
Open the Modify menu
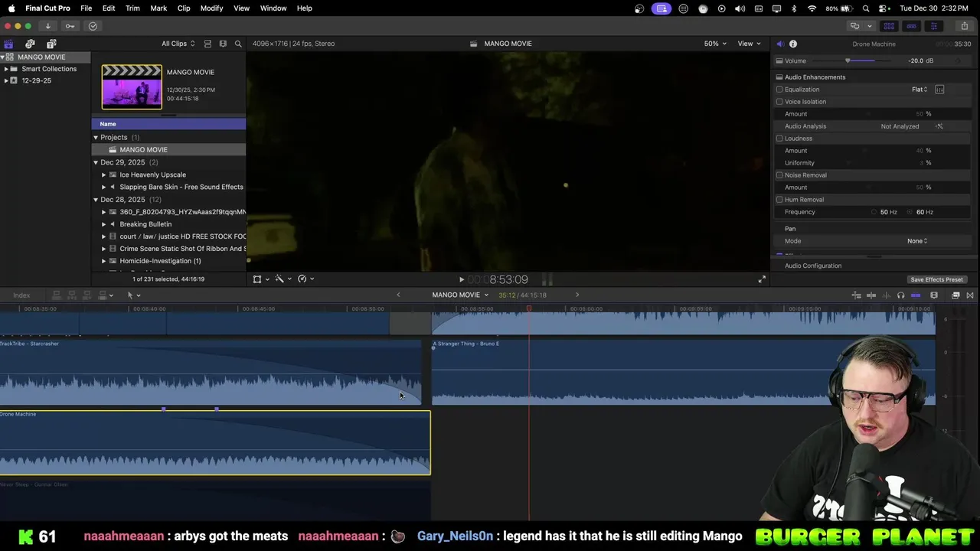[211, 8]
